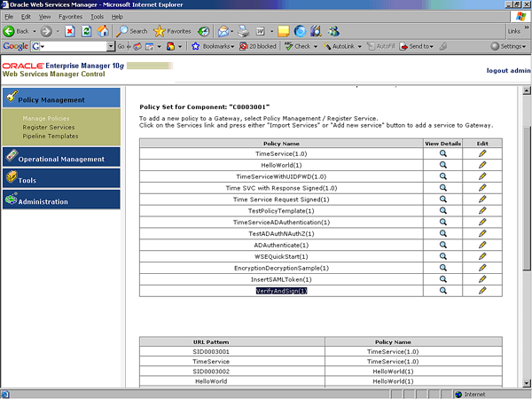Expand Google search box dropdown
Viewport: 532px width, 399px height.
coord(111,46)
